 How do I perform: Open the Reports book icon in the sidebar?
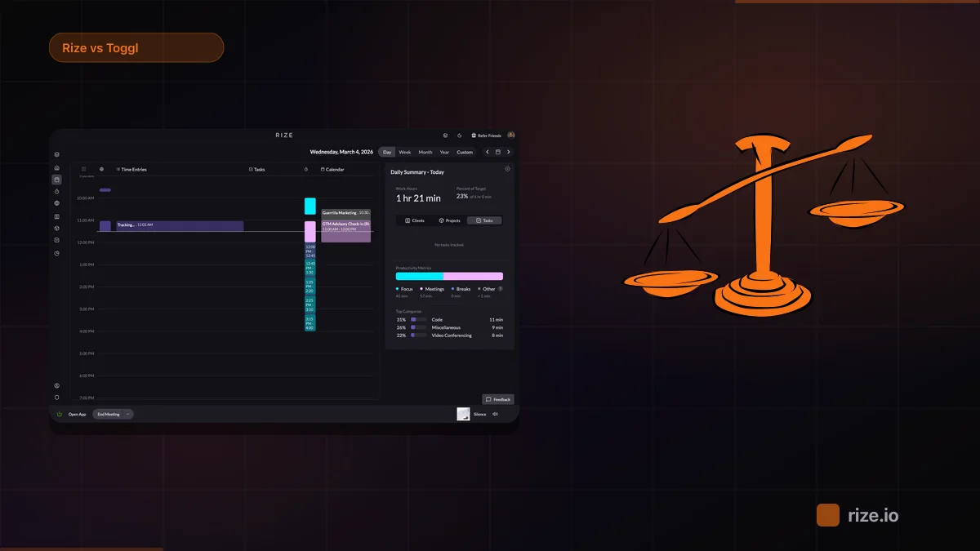pos(56,216)
